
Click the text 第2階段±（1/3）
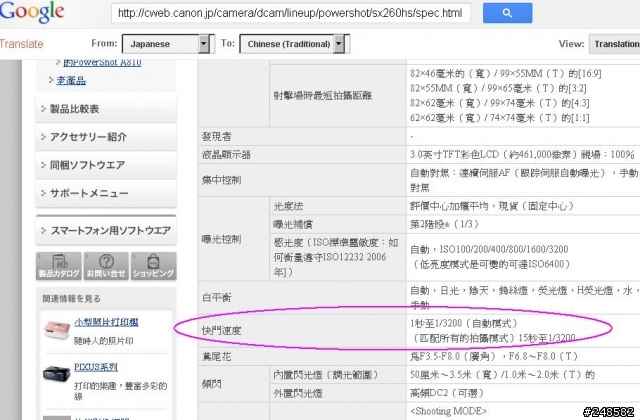coord(444,224)
